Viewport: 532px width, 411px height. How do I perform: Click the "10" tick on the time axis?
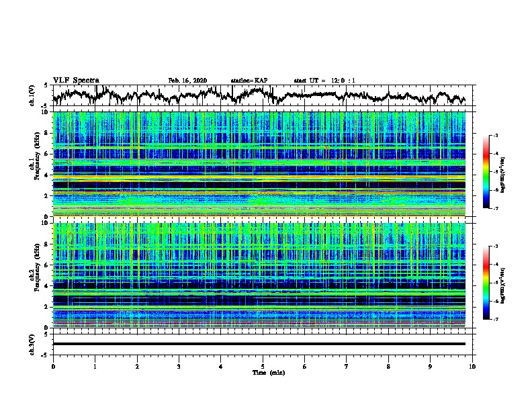472,367
